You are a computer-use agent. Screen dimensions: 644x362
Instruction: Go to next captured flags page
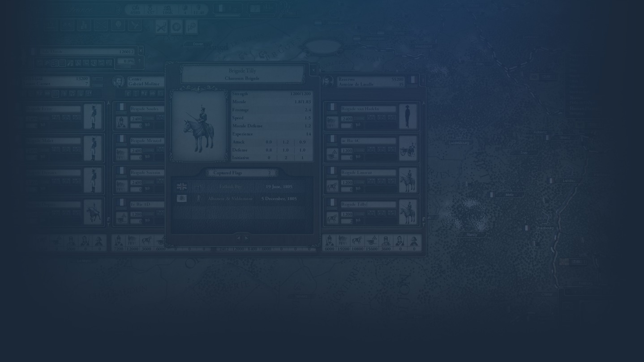pyautogui.click(x=246, y=238)
